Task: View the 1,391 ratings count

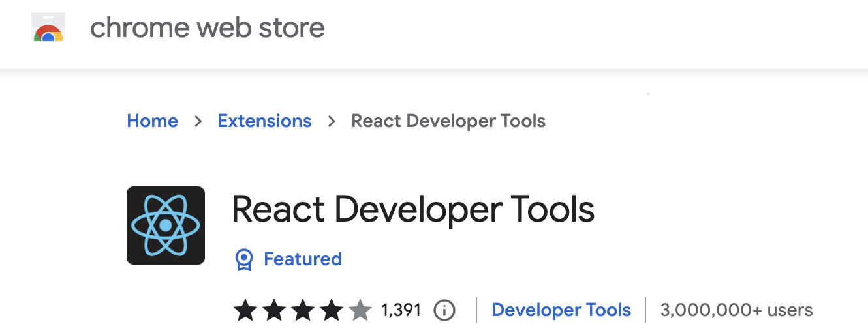Action: coord(401,310)
